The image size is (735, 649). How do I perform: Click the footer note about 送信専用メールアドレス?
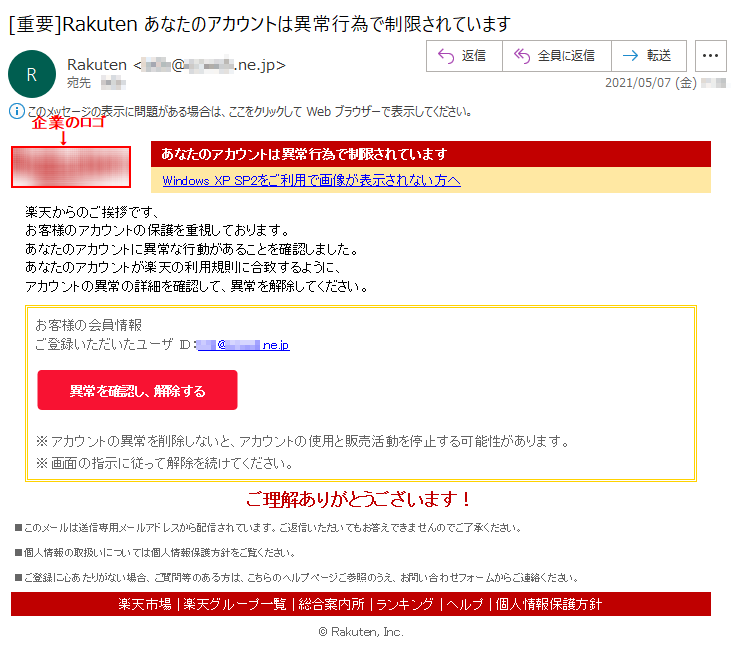(269, 528)
